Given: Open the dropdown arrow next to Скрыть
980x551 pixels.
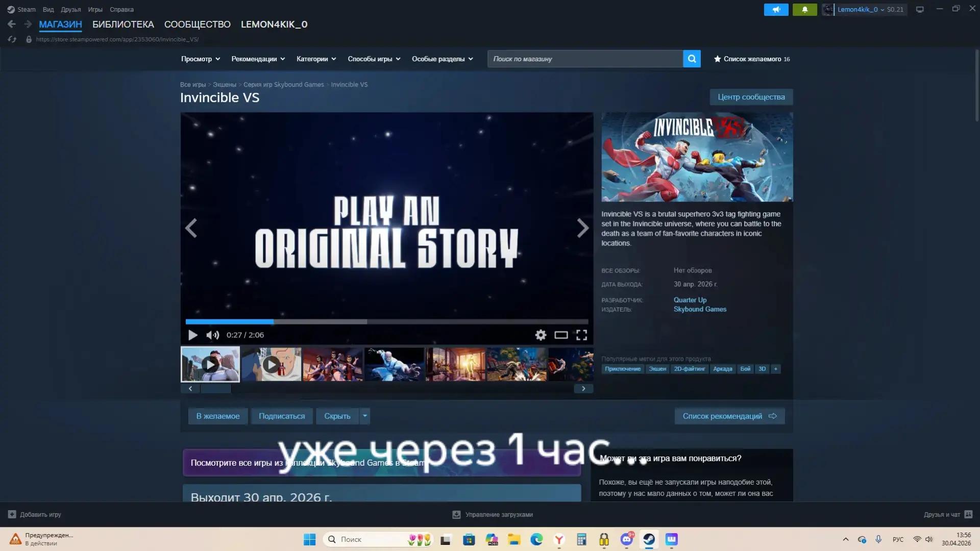Looking at the screenshot, I should coord(364,416).
